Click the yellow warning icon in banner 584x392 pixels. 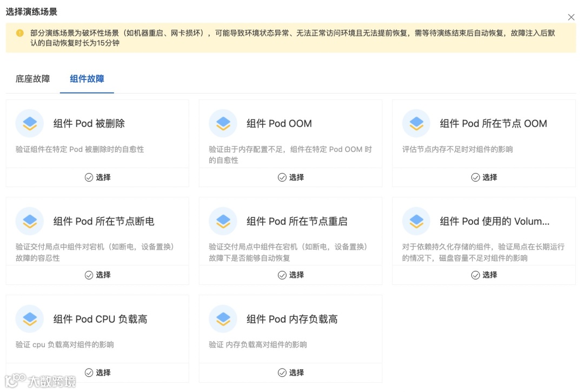point(20,33)
